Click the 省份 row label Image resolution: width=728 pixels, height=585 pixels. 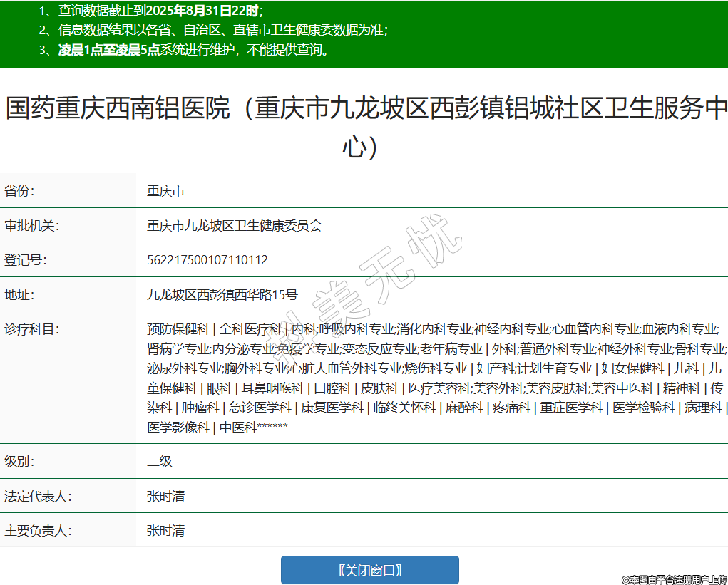point(19,191)
